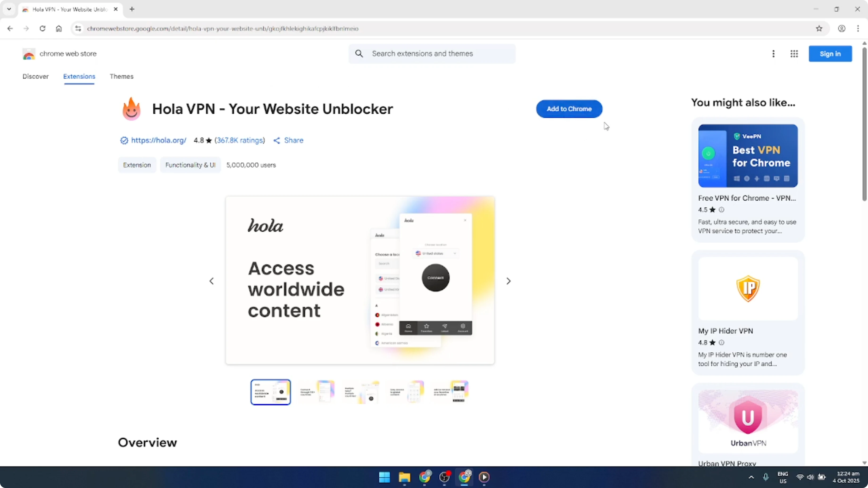Switch to the Discover tab
Screen dimensions: 868x488
click(35, 76)
